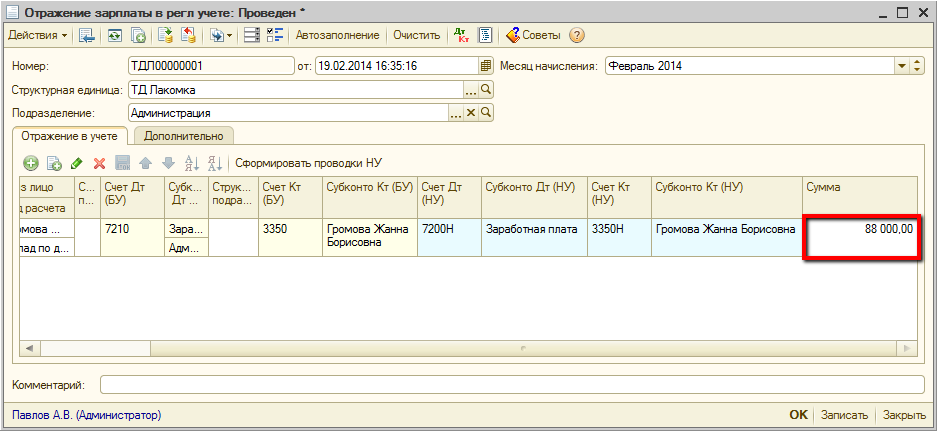
Task: Delete the row with red X icon
Action: point(99,163)
